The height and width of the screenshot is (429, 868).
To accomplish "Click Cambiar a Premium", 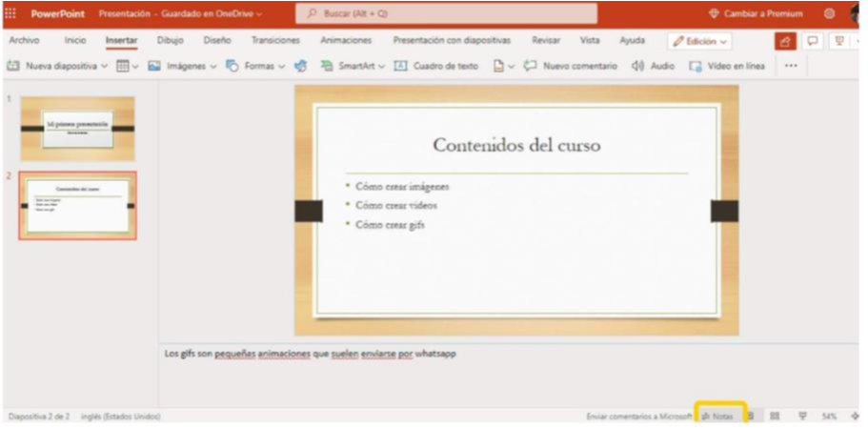I will click(x=756, y=13).
